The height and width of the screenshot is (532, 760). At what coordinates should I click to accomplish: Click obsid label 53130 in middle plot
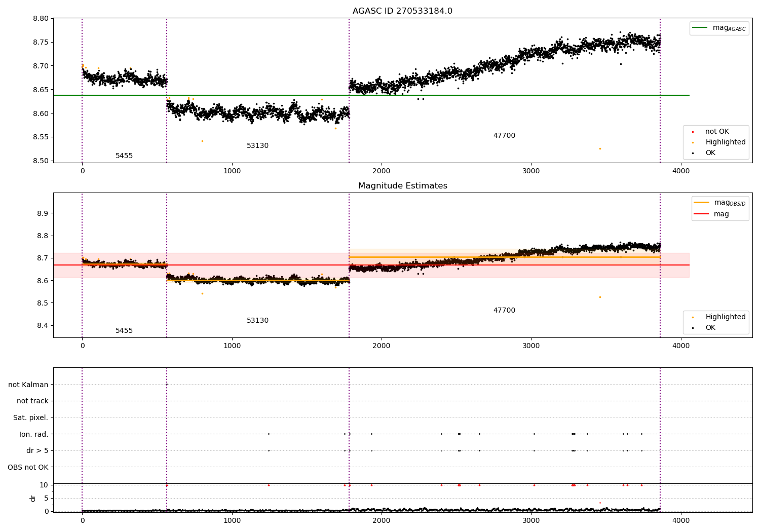click(257, 321)
